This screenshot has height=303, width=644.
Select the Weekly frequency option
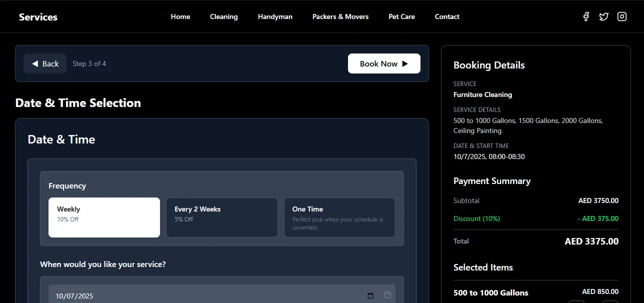click(x=104, y=217)
